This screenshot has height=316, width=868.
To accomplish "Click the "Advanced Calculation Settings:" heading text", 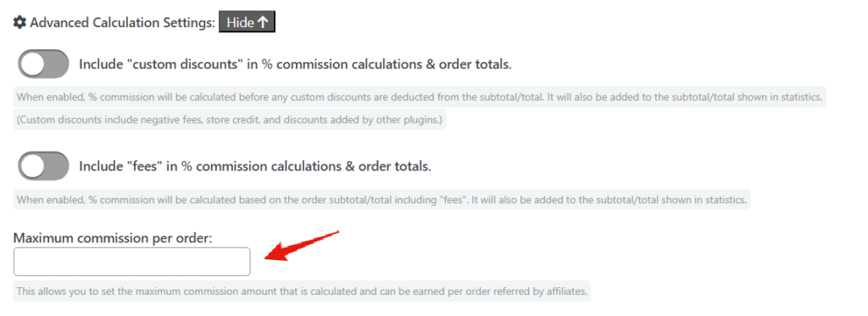I will tap(122, 23).
